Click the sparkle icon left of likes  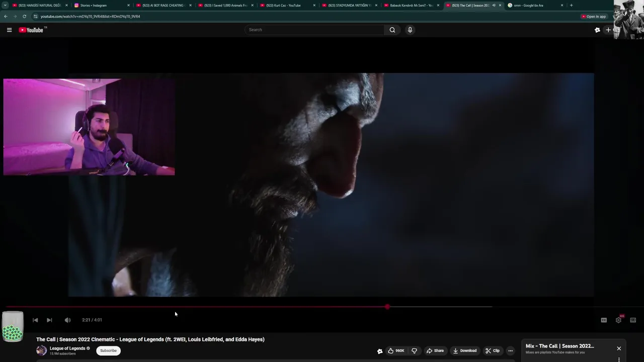(x=380, y=351)
